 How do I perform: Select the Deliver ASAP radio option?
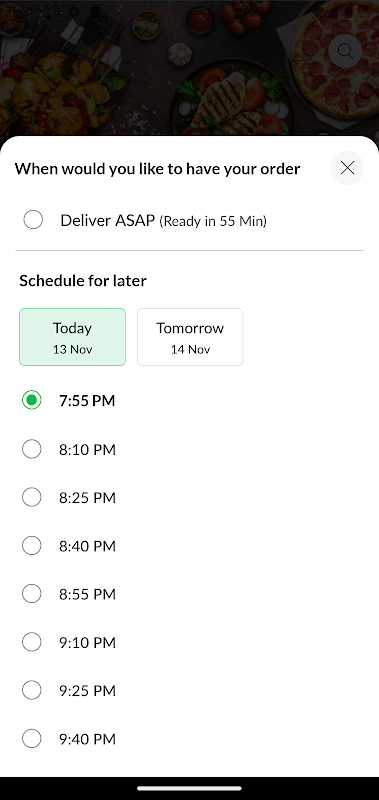(x=33, y=220)
